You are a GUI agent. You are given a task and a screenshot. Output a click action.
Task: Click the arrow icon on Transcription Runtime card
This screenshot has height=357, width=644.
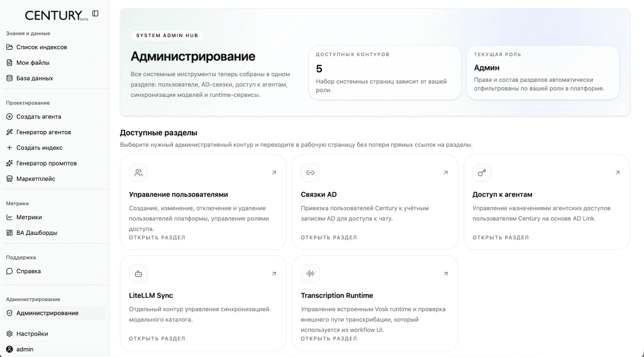point(446,273)
